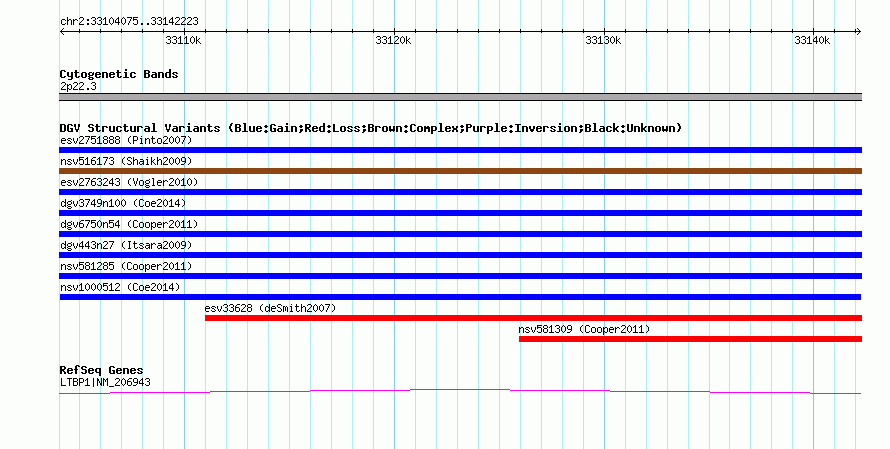
Task: Open variant dgv6750n54 (Cooper2011) label
Action: [129, 224]
